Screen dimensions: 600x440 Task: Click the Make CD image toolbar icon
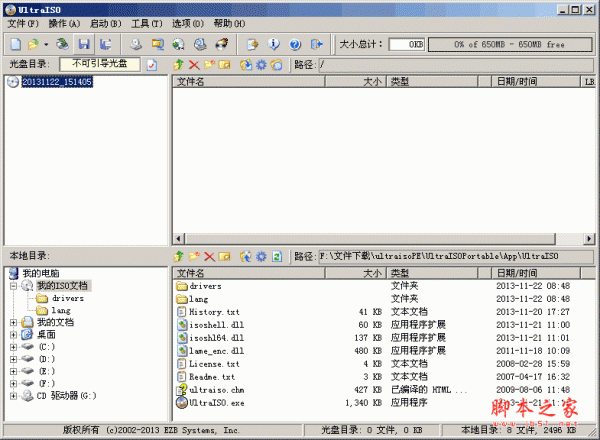pos(136,44)
